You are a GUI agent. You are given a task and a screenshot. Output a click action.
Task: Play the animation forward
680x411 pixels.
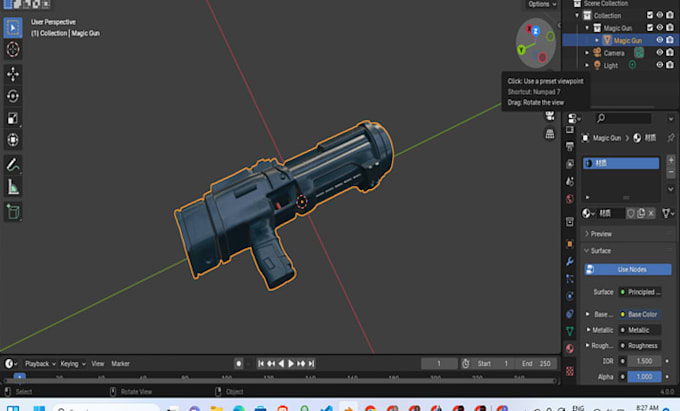click(291, 364)
